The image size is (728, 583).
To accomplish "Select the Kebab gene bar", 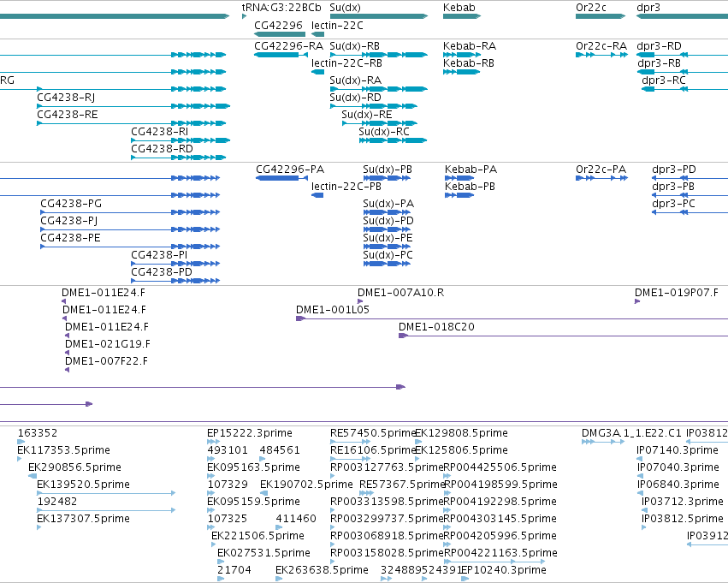I will 461,16.
